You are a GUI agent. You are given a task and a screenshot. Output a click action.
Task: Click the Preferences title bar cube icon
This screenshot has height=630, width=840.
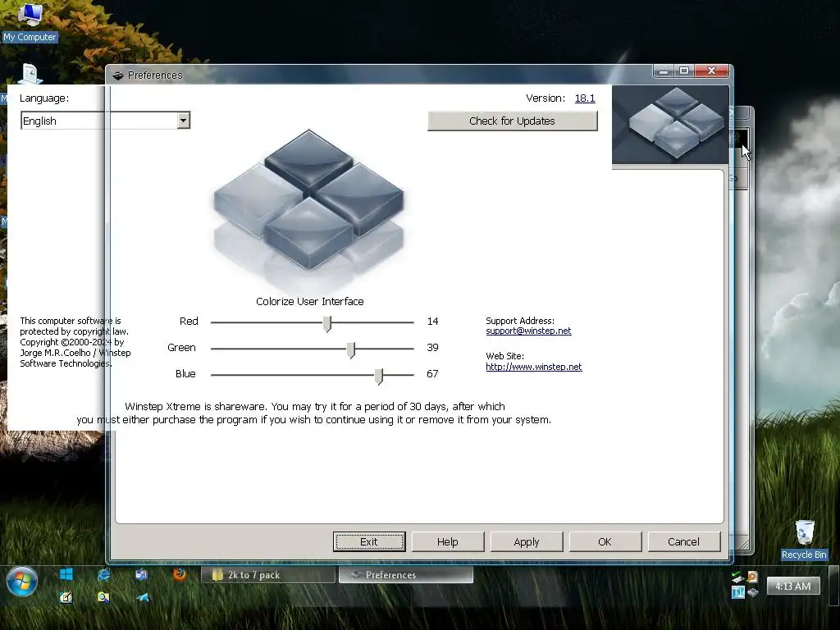click(x=118, y=75)
